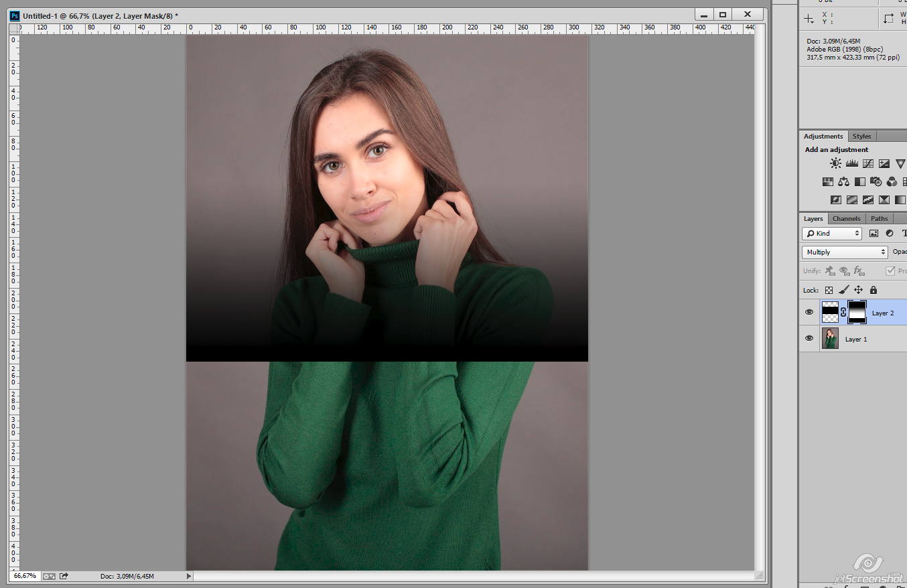Select the Layer 1 name text
907x588 pixels.
856,339
